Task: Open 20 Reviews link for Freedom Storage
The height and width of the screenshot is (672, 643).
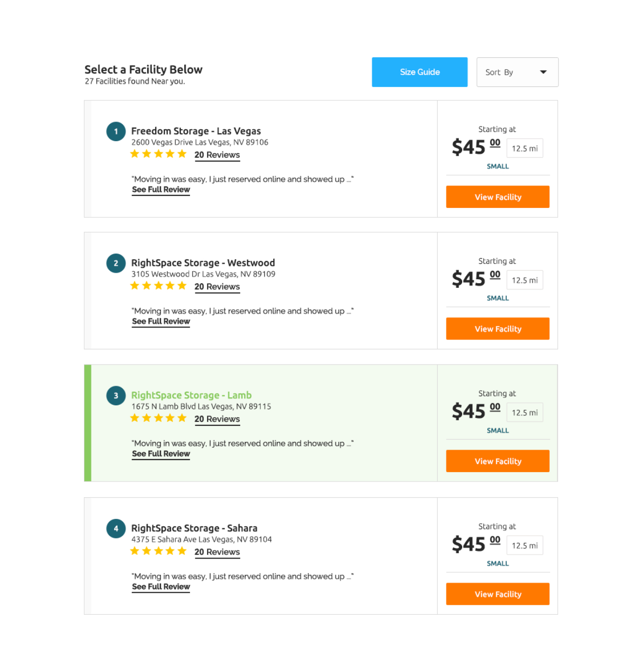Action: [217, 155]
